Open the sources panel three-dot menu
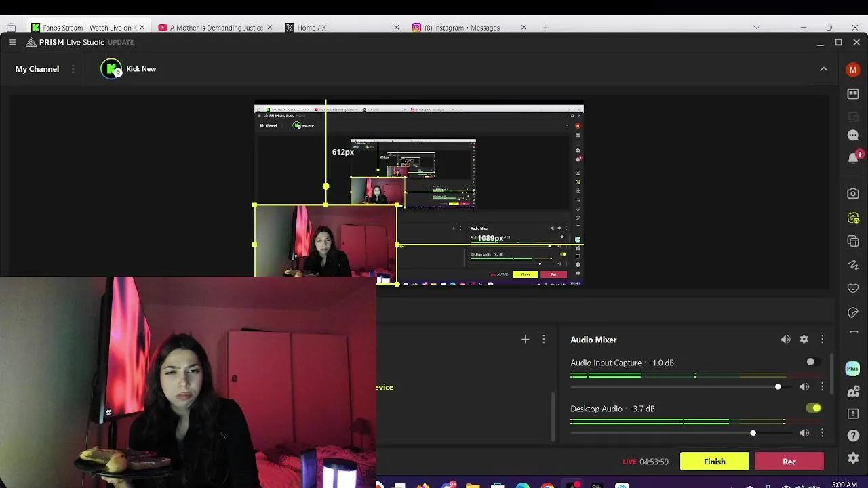The height and width of the screenshot is (488, 868). [x=543, y=339]
